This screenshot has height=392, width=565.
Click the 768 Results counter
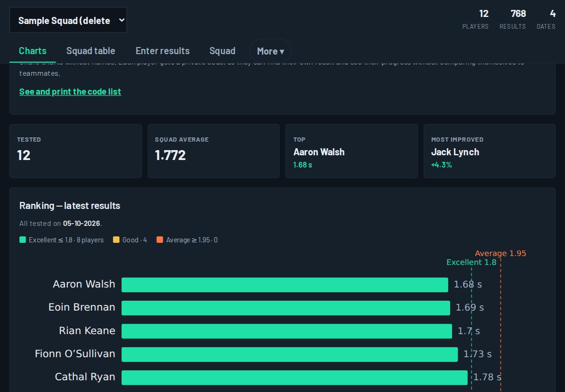click(513, 19)
